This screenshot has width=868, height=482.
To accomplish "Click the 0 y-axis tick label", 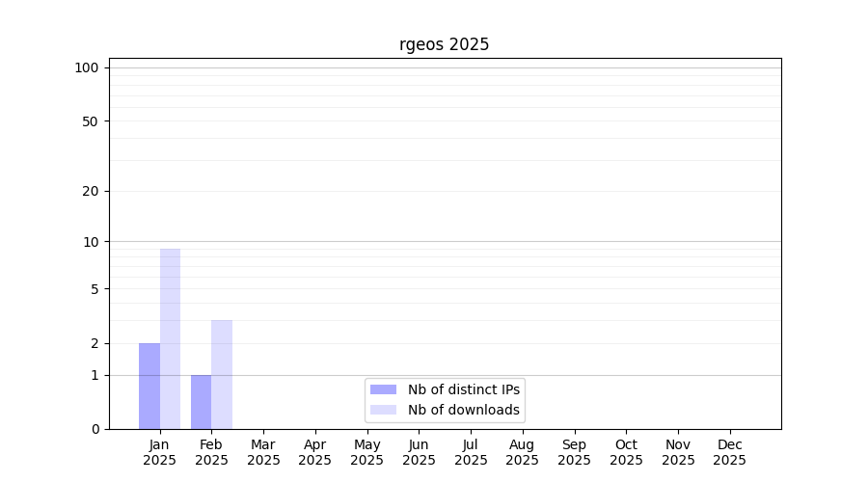I will (95, 429).
